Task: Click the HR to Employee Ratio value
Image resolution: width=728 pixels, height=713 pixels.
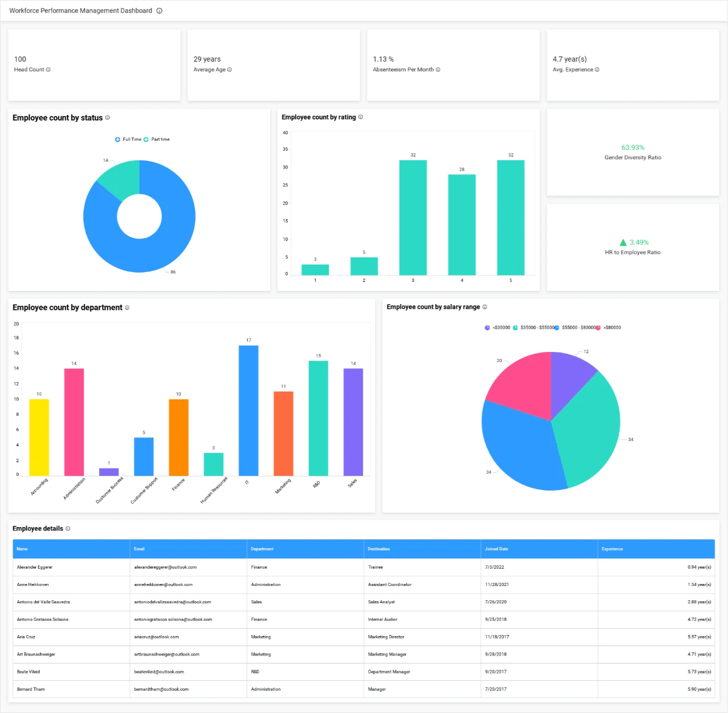Action: 639,242
